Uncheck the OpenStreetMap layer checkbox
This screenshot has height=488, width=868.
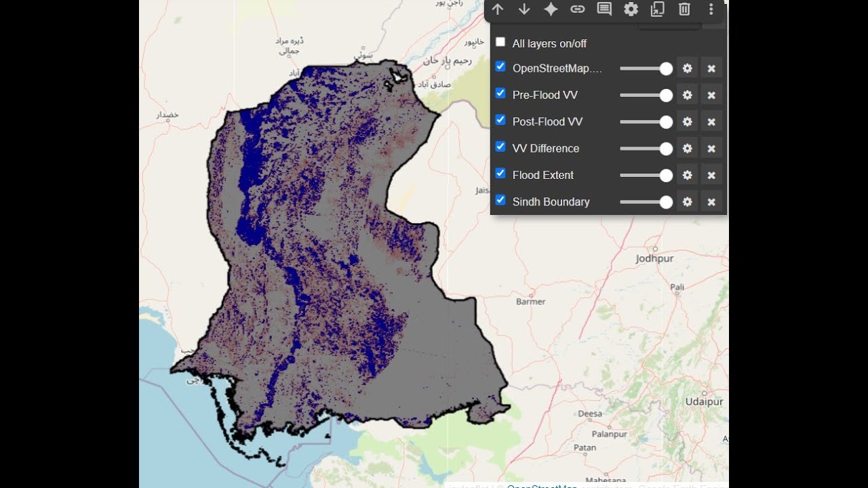click(500, 66)
